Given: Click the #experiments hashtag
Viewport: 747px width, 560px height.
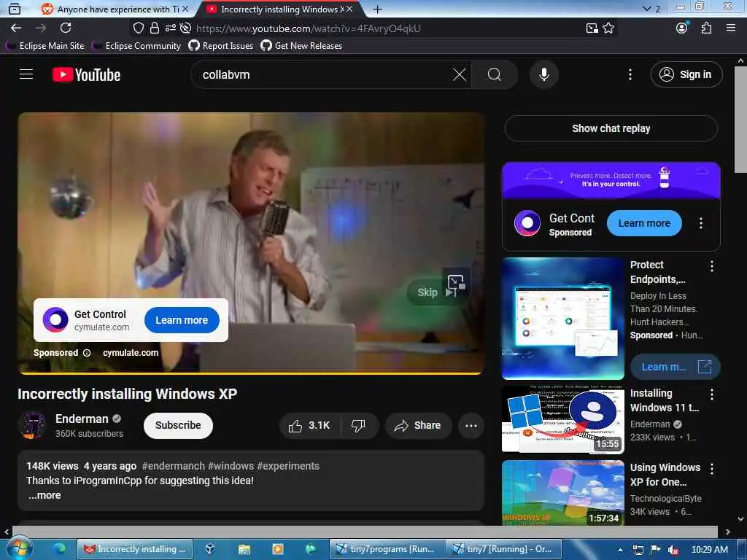Looking at the screenshot, I should pyautogui.click(x=287, y=466).
